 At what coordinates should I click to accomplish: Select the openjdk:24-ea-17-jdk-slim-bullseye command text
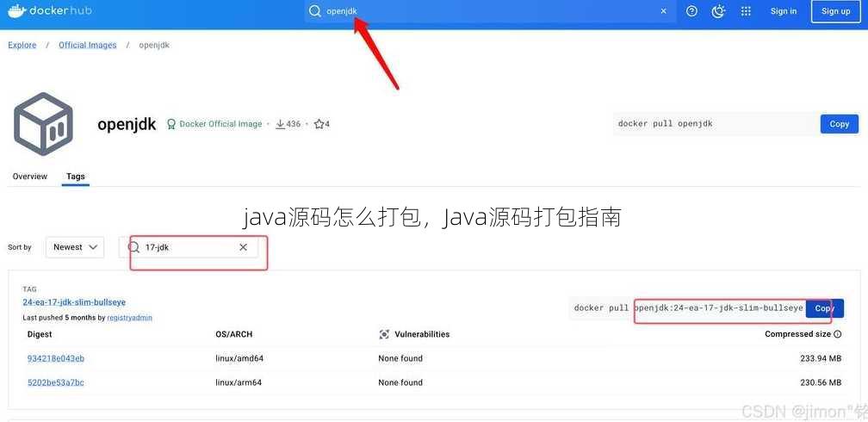pos(718,308)
